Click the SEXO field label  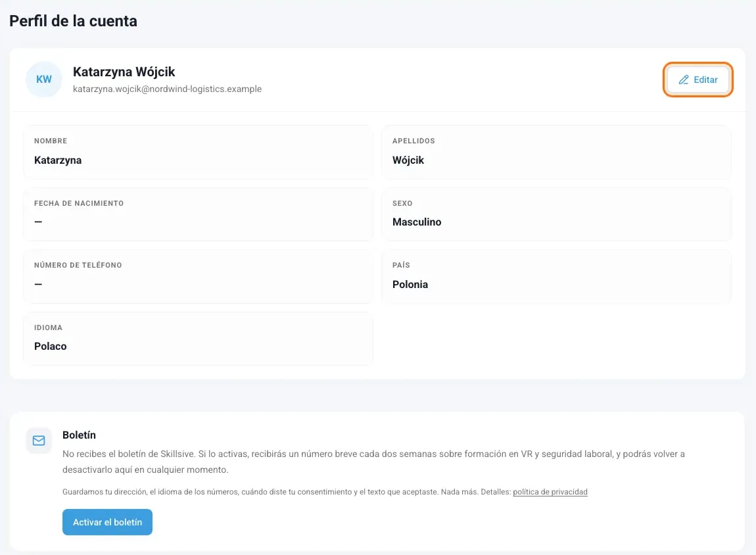(x=402, y=203)
